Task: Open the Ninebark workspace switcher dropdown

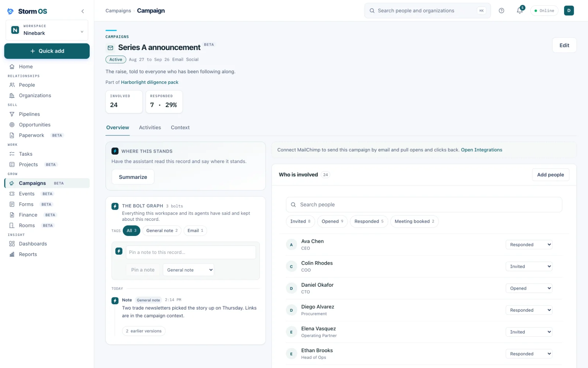Action: tap(47, 30)
